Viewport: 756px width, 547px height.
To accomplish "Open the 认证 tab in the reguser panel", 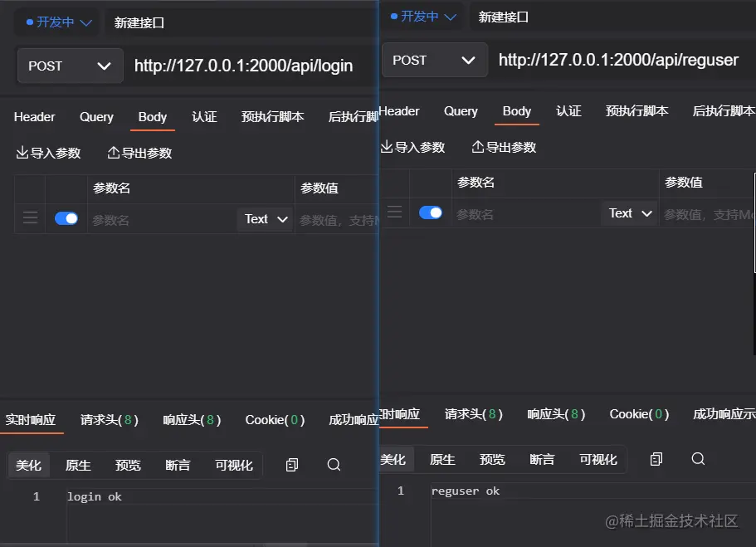I will 568,111.
